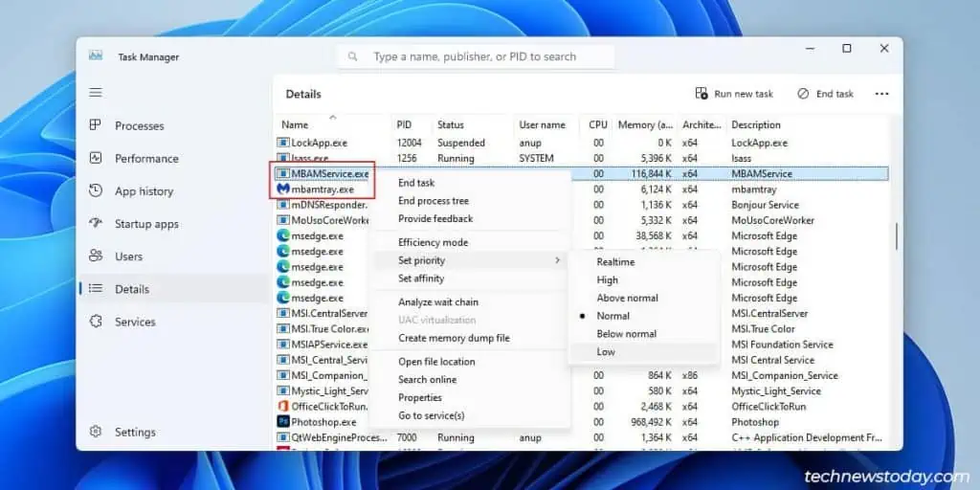980x490 pixels.
Task: Click the Services puzzle icon
Action: 95,322
